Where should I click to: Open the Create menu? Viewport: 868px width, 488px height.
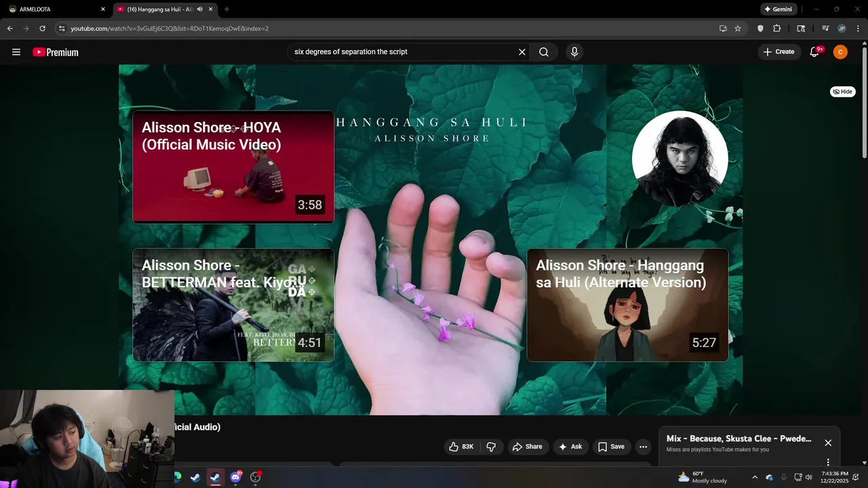pos(778,52)
